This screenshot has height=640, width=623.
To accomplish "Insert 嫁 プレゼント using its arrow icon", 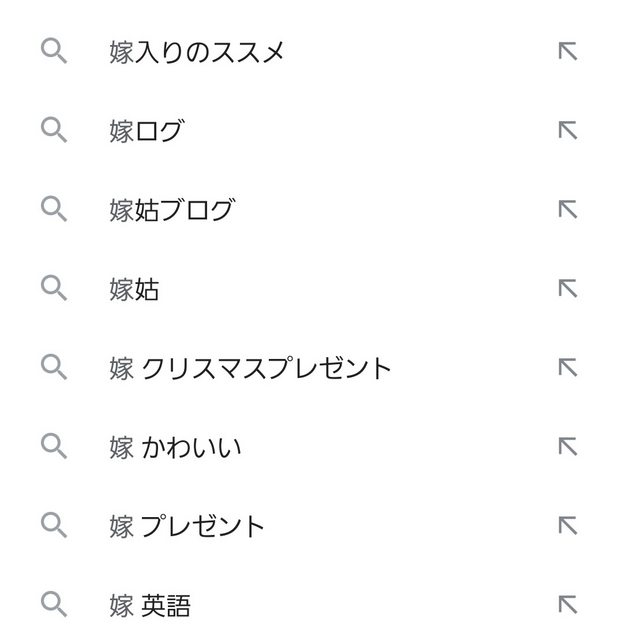I will click(568, 525).
